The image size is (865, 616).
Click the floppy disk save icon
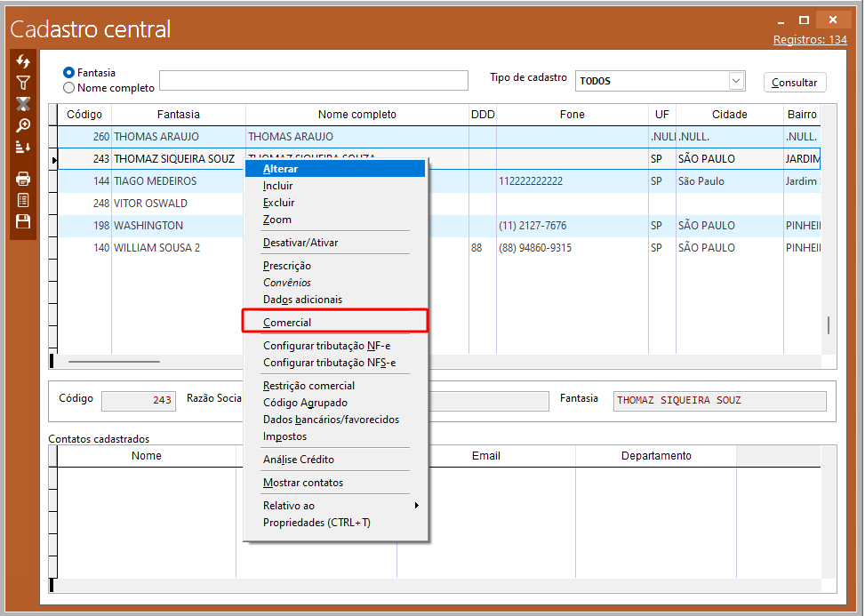[23, 221]
